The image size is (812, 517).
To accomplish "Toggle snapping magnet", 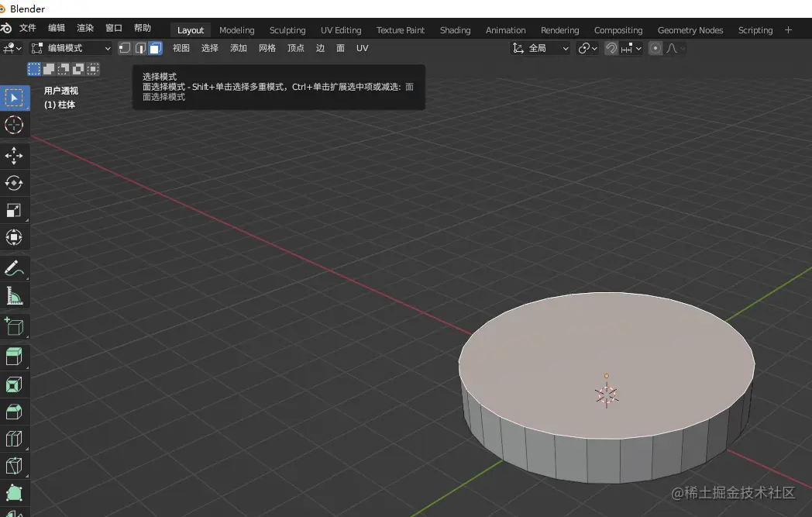I will [x=611, y=48].
